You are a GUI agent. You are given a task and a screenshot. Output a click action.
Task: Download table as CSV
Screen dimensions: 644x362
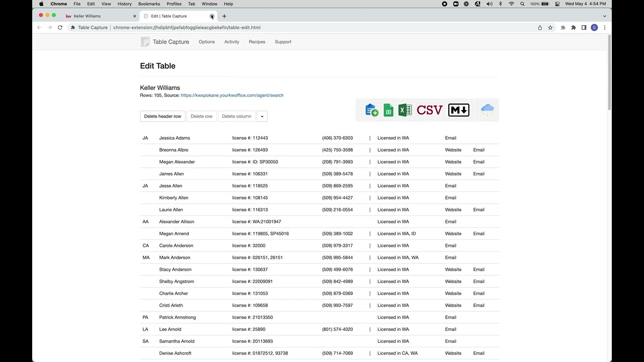429,110
